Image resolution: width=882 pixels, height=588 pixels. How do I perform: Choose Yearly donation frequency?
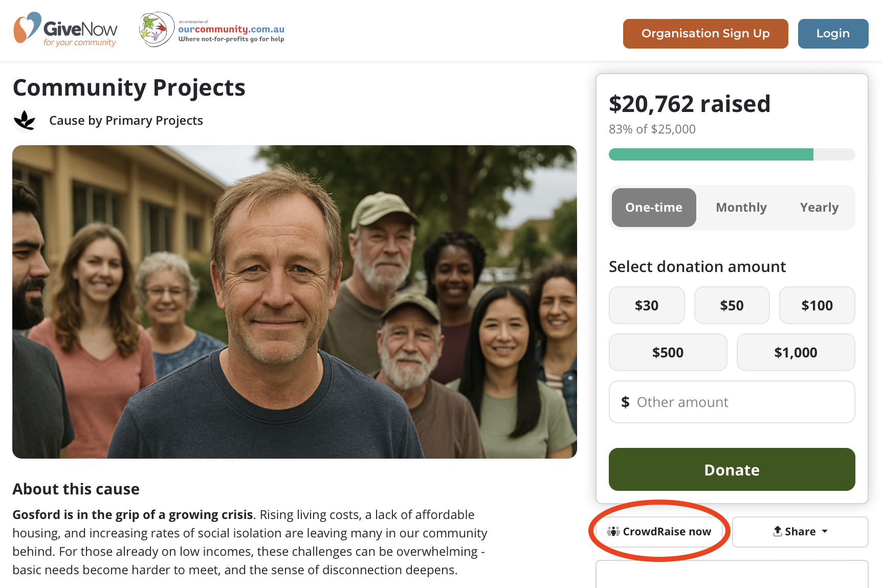tap(819, 208)
